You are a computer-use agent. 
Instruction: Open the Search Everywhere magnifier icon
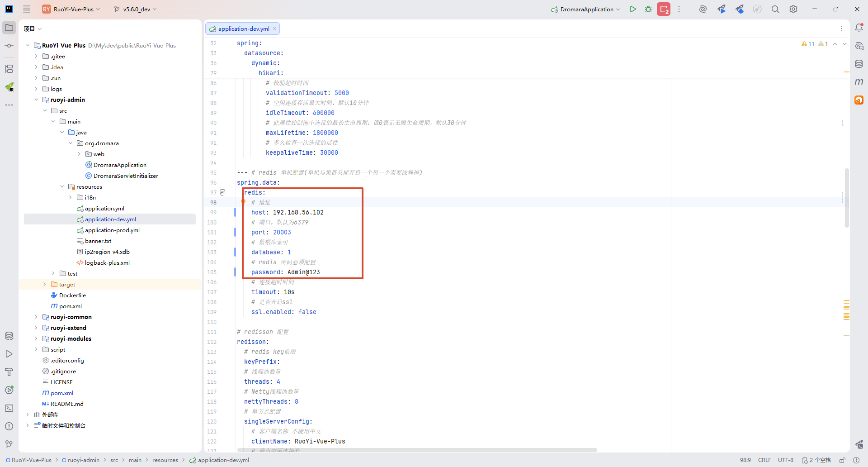[775, 9]
